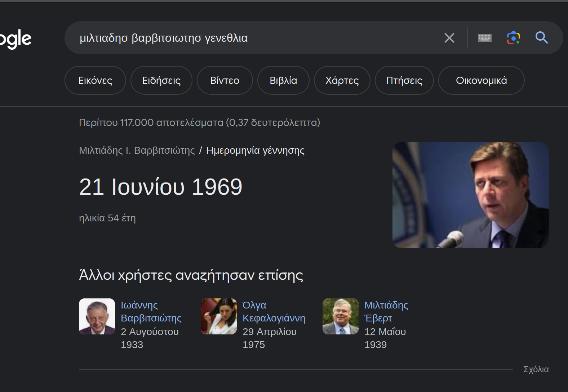568x392 pixels.
Task: Click the ηλικία 54 έτη text
Action: click(107, 218)
